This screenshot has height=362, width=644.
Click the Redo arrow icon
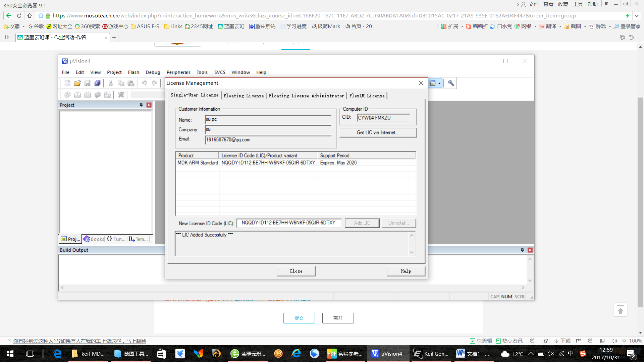(155, 83)
